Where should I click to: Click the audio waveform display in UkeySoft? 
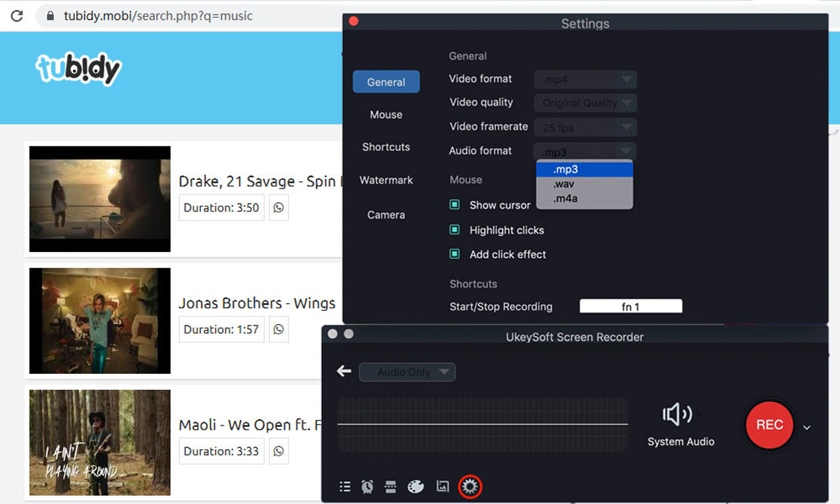tap(483, 425)
